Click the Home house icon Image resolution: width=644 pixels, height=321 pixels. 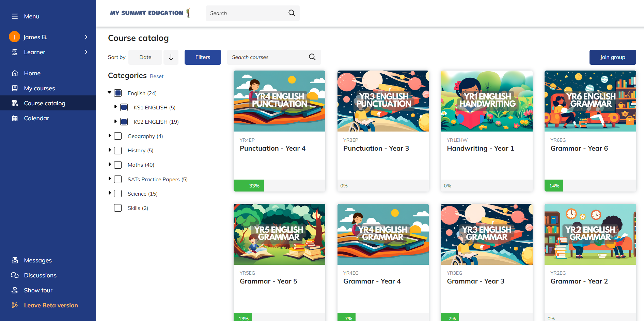(15, 73)
